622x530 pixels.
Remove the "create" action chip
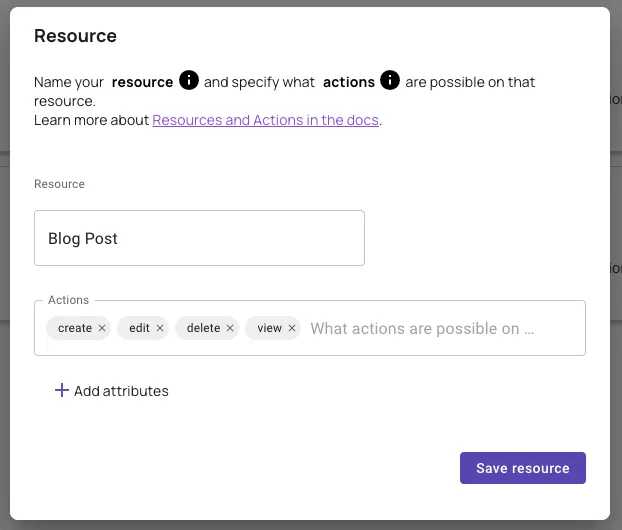click(102, 328)
